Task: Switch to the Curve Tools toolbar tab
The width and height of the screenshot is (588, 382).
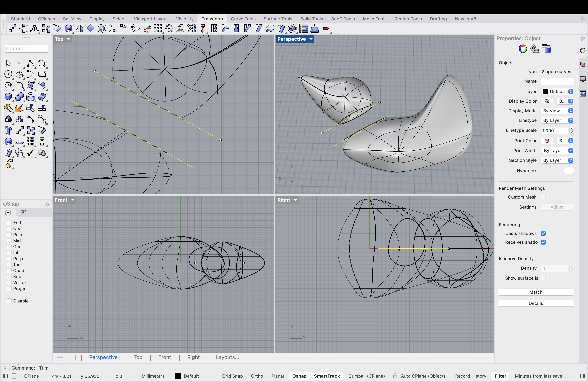Action: 243,19
